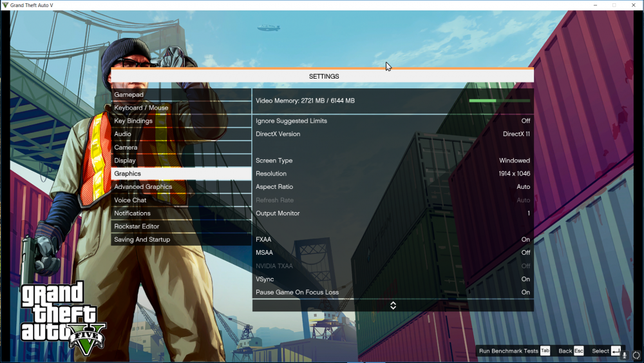Click the green Video Memory usage bar
This screenshot has width=644, height=363.
point(500,101)
